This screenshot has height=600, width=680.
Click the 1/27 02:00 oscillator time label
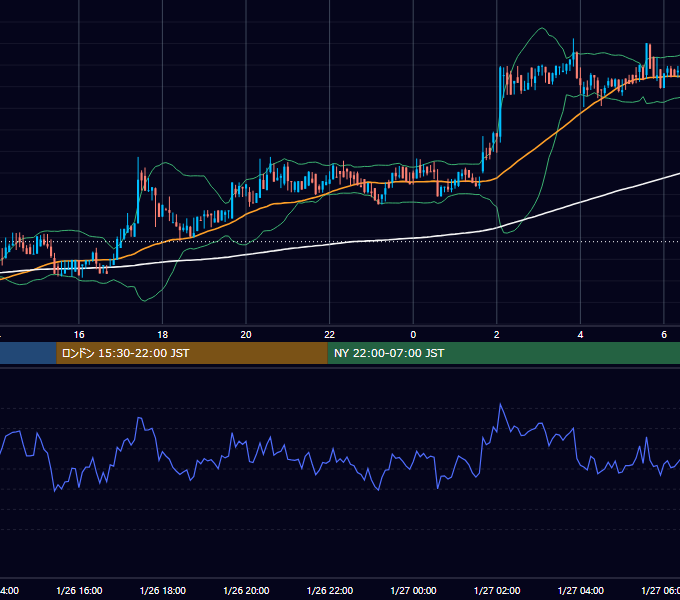coord(497,590)
